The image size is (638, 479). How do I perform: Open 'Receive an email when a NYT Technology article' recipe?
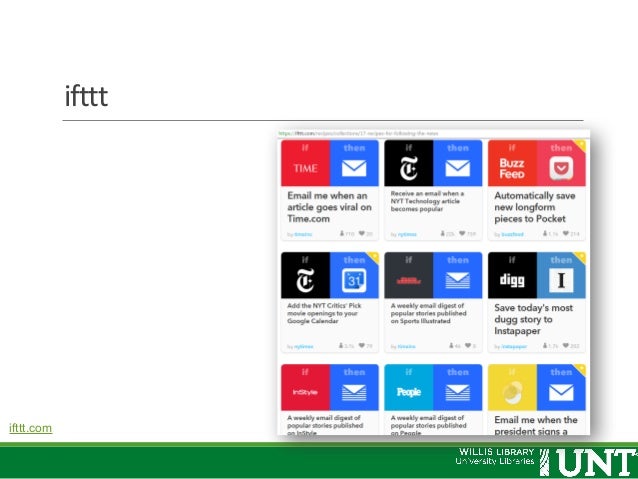[x=427, y=201]
